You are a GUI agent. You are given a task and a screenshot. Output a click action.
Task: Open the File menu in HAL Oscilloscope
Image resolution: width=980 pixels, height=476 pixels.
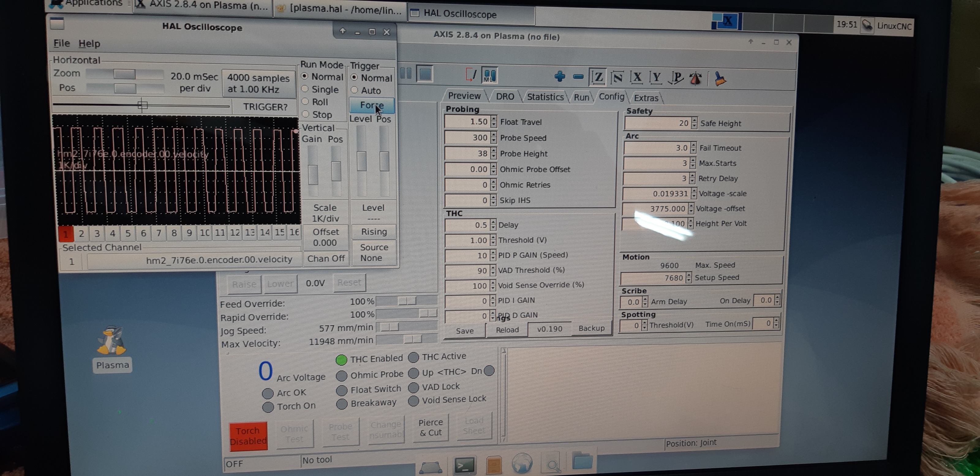(x=61, y=43)
